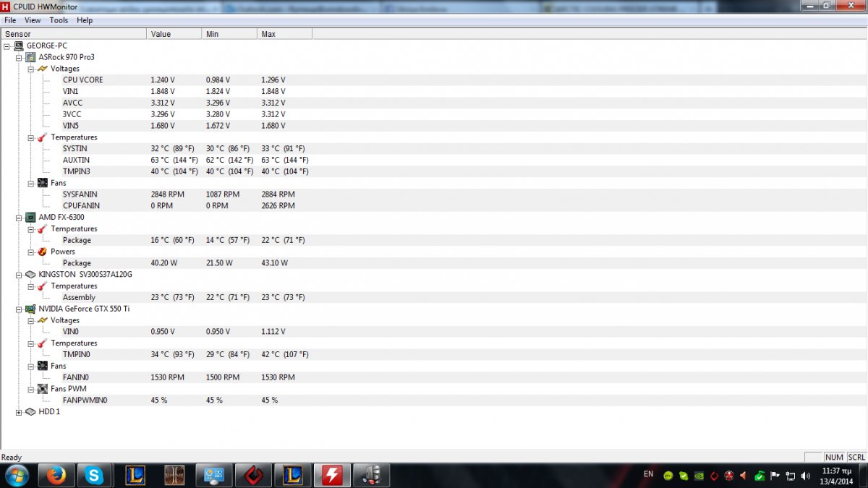Open Skype from the taskbar
This screenshot has width=868, height=488.
click(x=94, y=475)
